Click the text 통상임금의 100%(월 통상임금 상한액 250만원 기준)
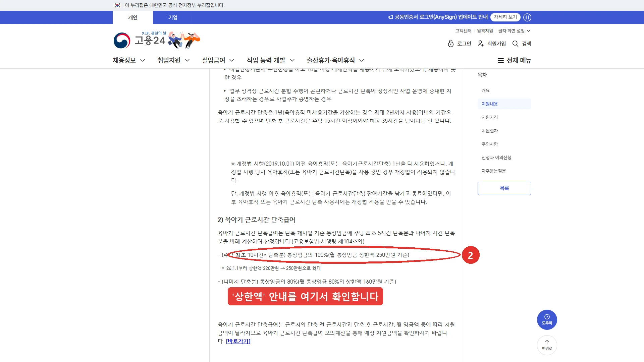 tap(348, 255)
